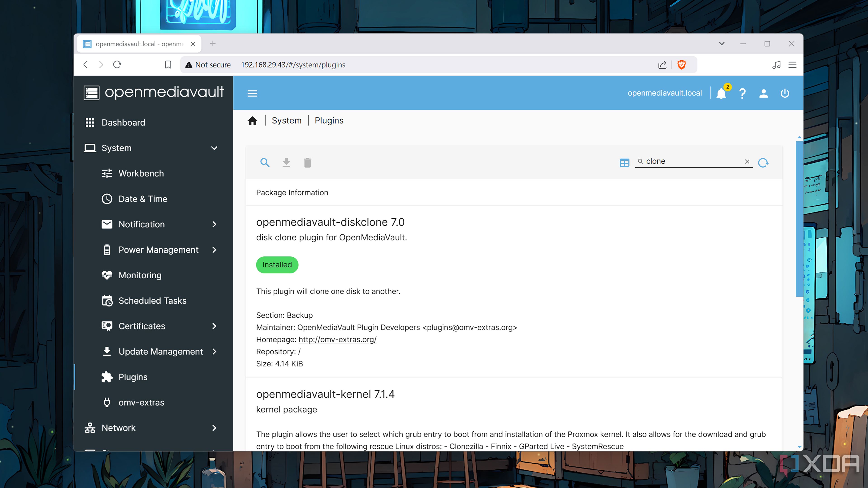Screen dimensions: 868x488
Task: Click the reload plugins refresh icon
Action: (x=763, y=163)
